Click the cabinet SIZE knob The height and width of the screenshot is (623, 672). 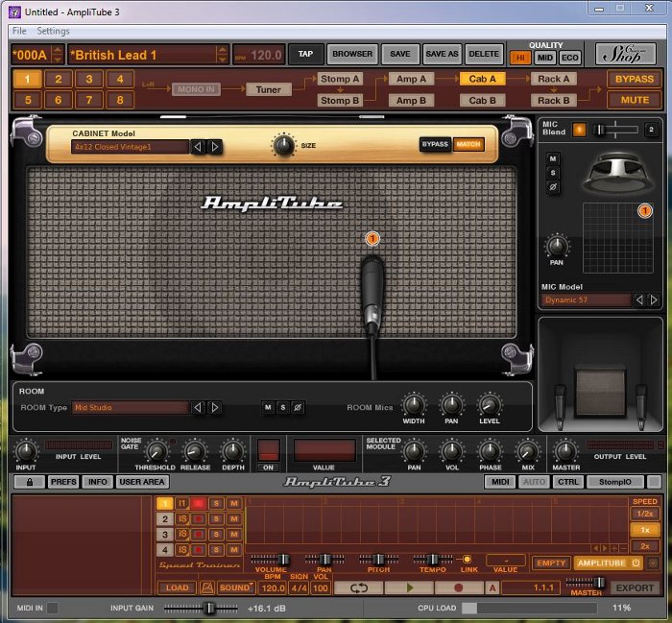[x=283, y=145]
